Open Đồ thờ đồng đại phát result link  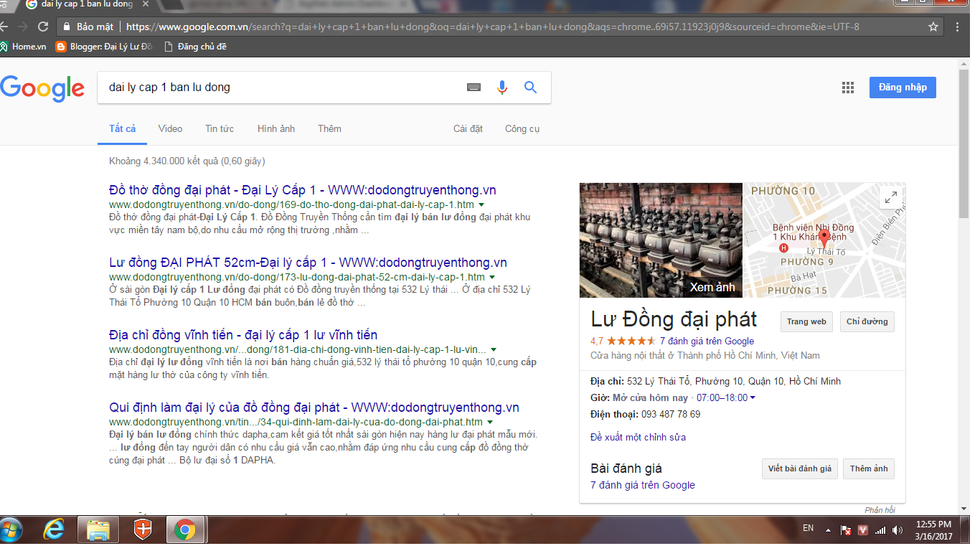coord(303,190)
